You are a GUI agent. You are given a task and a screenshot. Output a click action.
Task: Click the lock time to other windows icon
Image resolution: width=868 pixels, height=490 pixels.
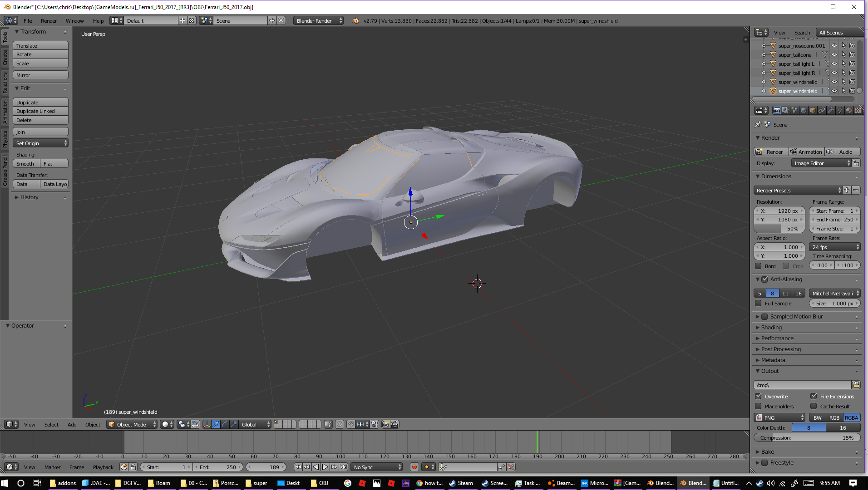point(133,467)
